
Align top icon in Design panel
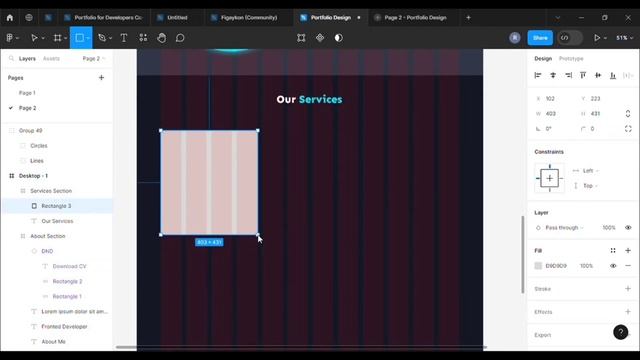tap(583, 75)
